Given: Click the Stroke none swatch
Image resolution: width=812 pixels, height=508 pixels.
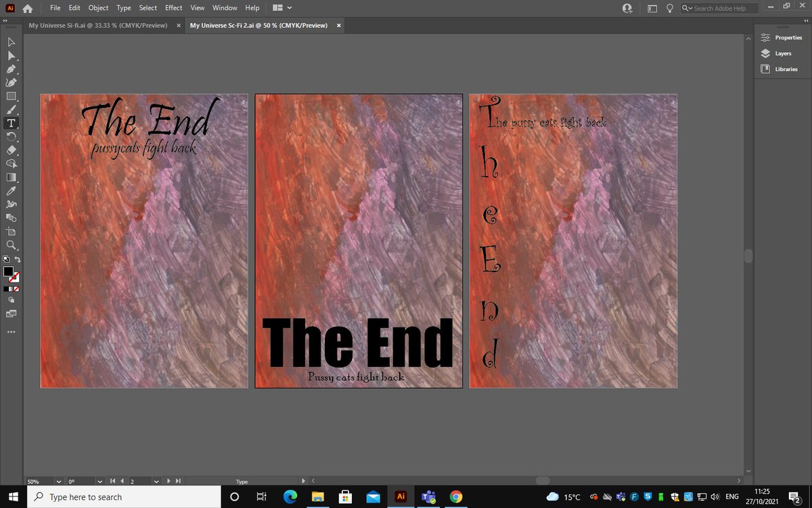Looking at the screenshot, I should pyautogui.click(x=15, y=277).
